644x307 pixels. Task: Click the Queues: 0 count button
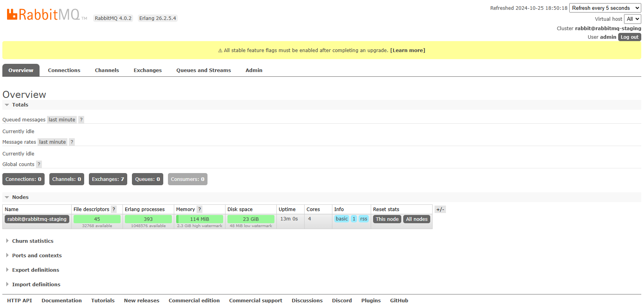coord(148,179)
